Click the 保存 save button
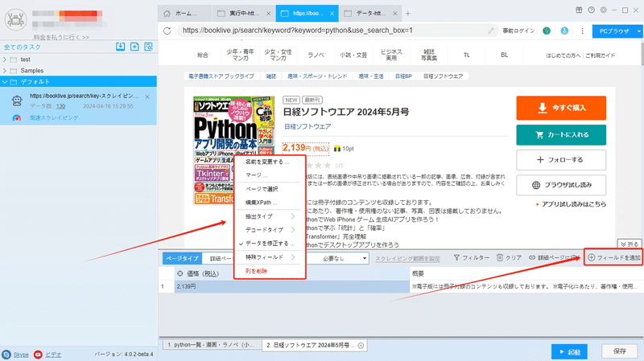Viewport: 644px width, 361px height. [x=619, y=351]
